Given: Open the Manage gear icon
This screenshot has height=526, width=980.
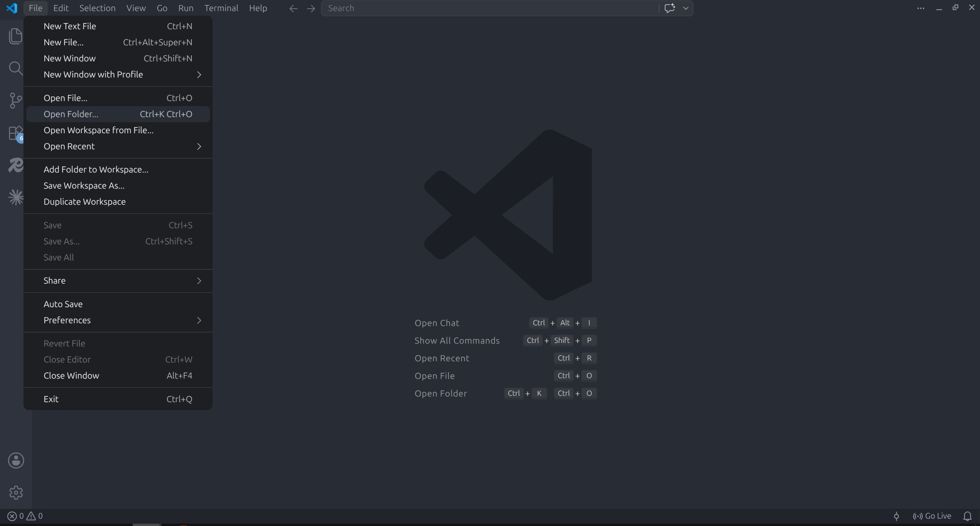Looking at the screenshot, I should [x=16, y=493].
